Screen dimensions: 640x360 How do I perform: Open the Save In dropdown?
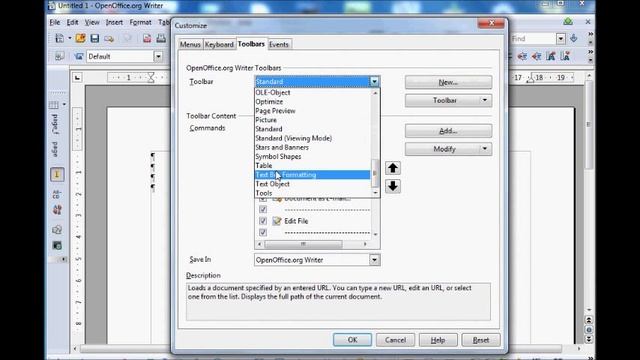coord(374,260)
